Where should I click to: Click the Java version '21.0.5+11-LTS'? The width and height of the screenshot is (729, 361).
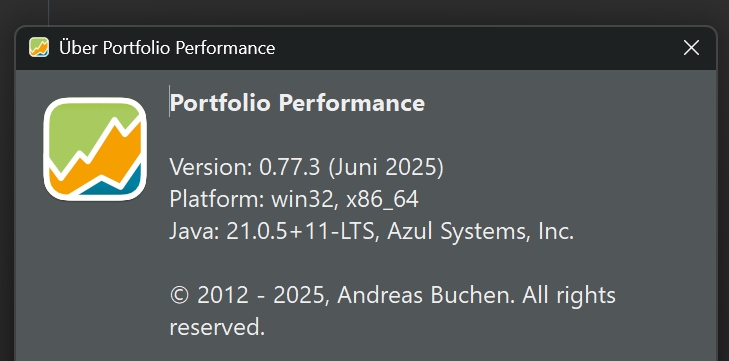tap(300, 232)
